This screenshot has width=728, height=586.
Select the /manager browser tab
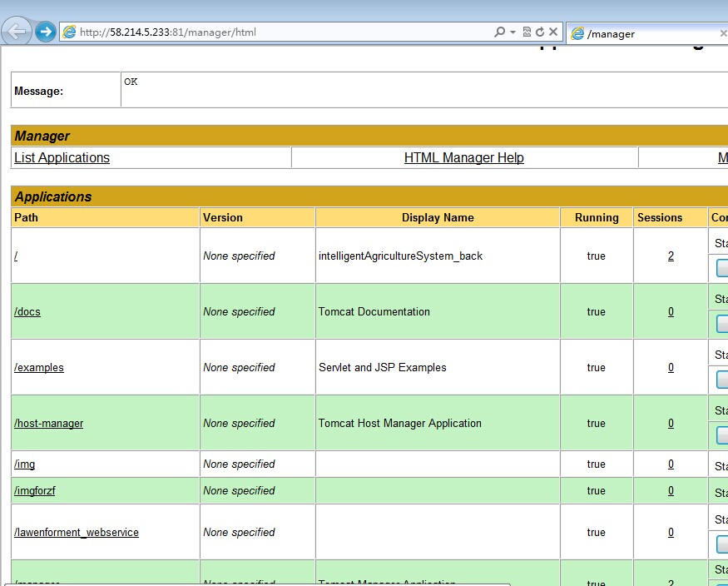647,33
